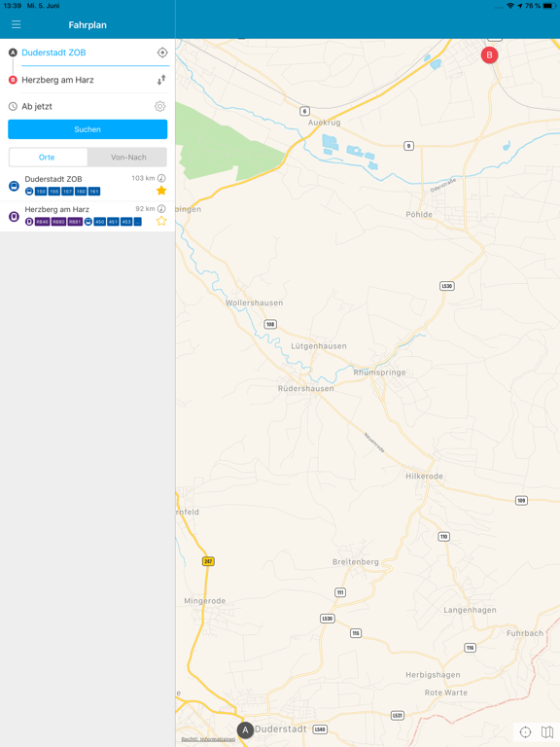Tap bus line 155 badge
This screenshot has height=747, width=560.
(x=54, y=192)
